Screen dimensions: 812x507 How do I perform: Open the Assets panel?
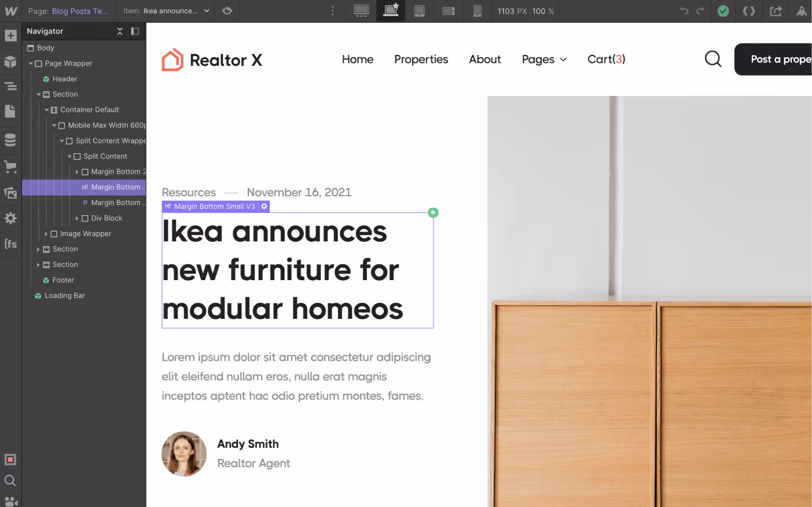coord(10,193)
